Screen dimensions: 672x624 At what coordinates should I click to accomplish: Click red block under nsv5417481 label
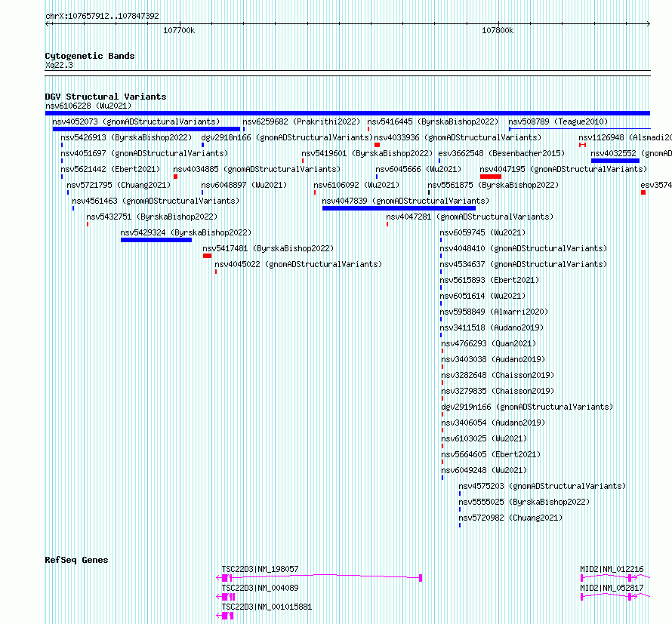(x=207, y=256)
